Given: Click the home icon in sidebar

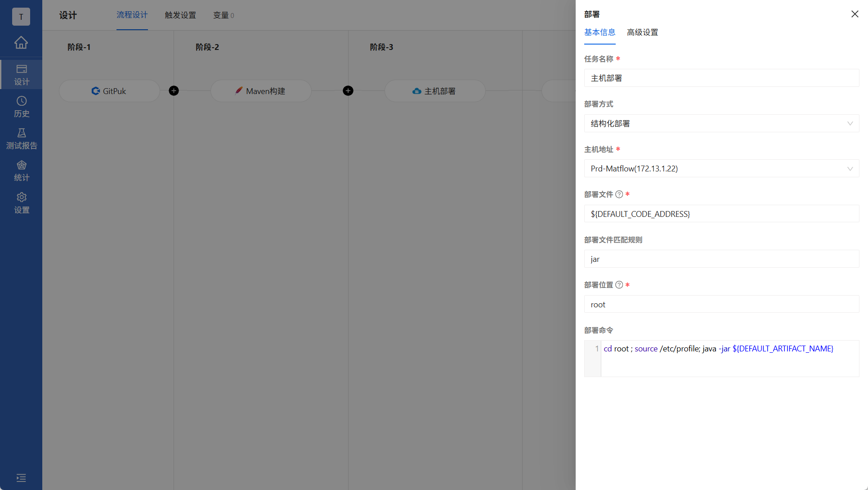Looking at the screenshot, I should pyautogui.click(x=21, y=42).
